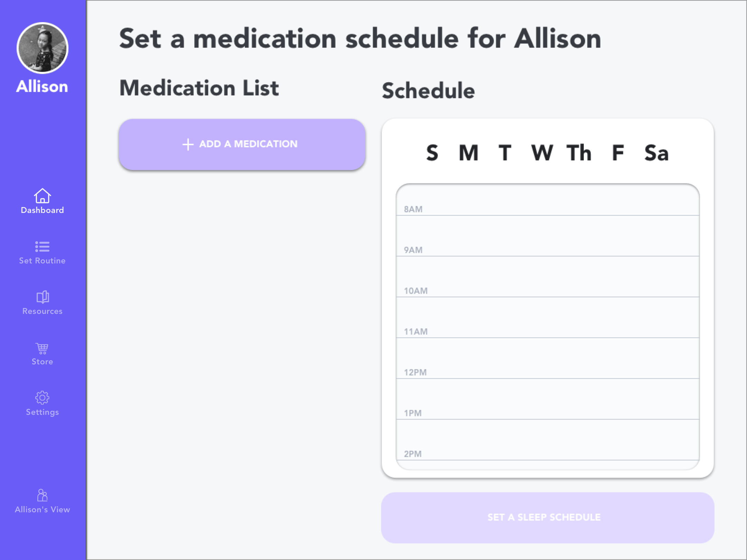The image size is (747, 560).
Task: Toggle Thursday in the schedule days
Action: [579, 153]
